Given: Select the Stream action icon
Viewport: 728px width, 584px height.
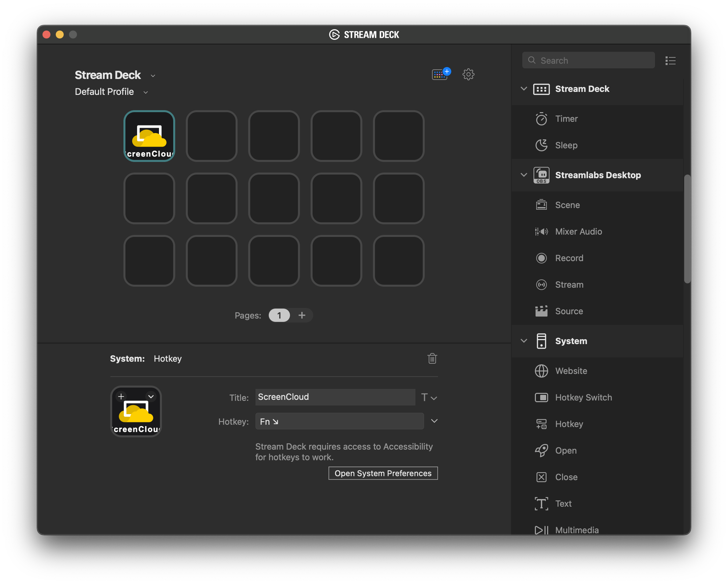Looking at the screenshot, I should click(541, 285).
